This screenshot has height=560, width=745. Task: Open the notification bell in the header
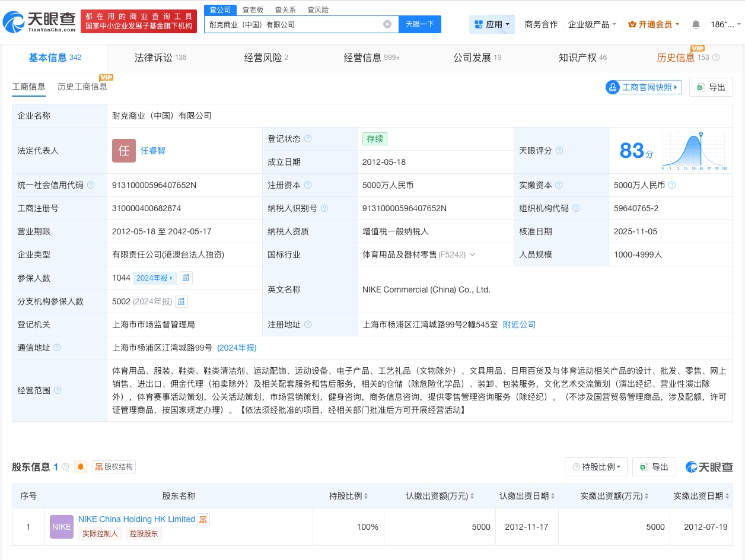(696, 24)
